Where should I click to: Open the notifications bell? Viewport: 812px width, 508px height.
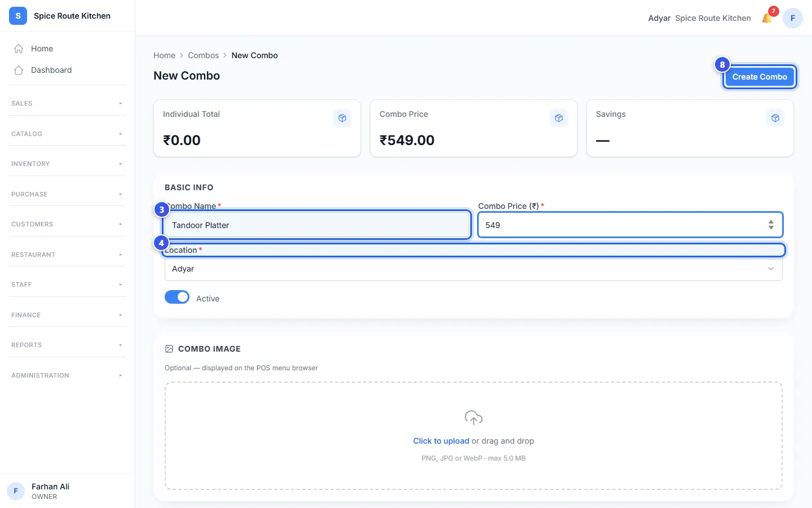tap(767, 18)
